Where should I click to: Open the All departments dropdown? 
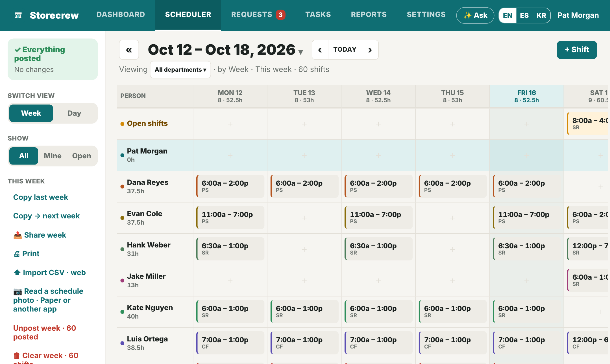(180, 70)
